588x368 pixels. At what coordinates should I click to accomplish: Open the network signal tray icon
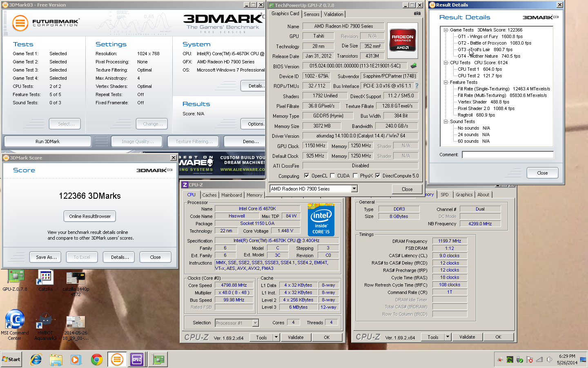[539, 360]
